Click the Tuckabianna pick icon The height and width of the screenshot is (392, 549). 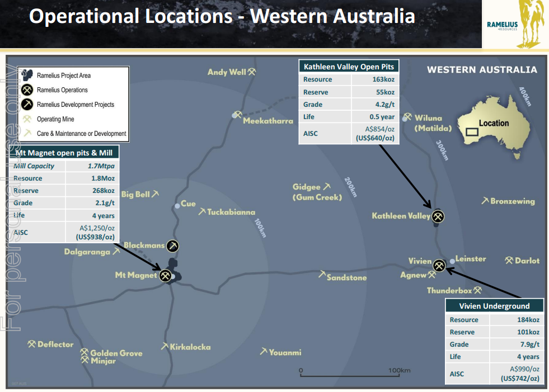point(202,211)
